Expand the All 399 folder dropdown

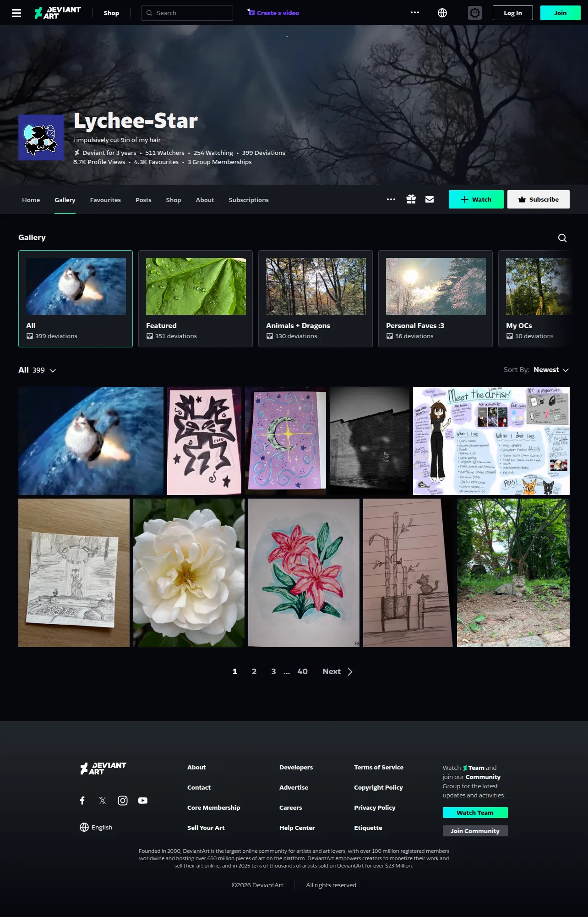(x=53, y=370)
